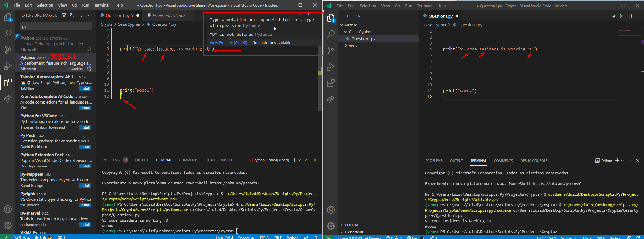Install Py Pack extension

point(85,147)
